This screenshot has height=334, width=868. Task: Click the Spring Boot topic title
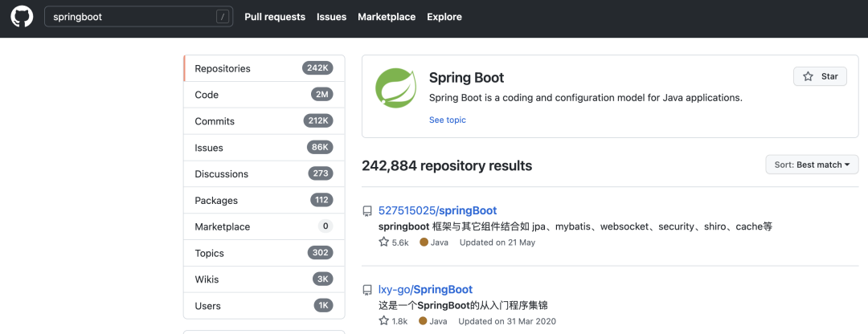pyautogui.click(x=467, y=77)
